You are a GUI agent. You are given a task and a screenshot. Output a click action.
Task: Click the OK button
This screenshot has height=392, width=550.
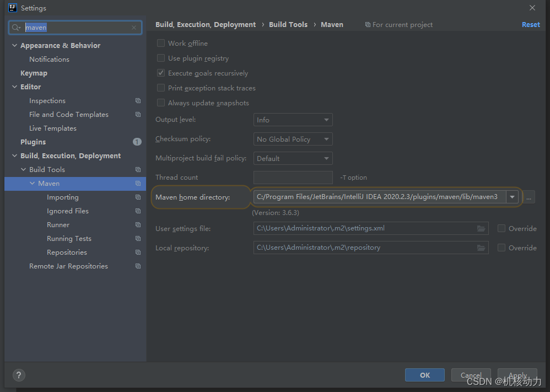[x=425, y=375]
